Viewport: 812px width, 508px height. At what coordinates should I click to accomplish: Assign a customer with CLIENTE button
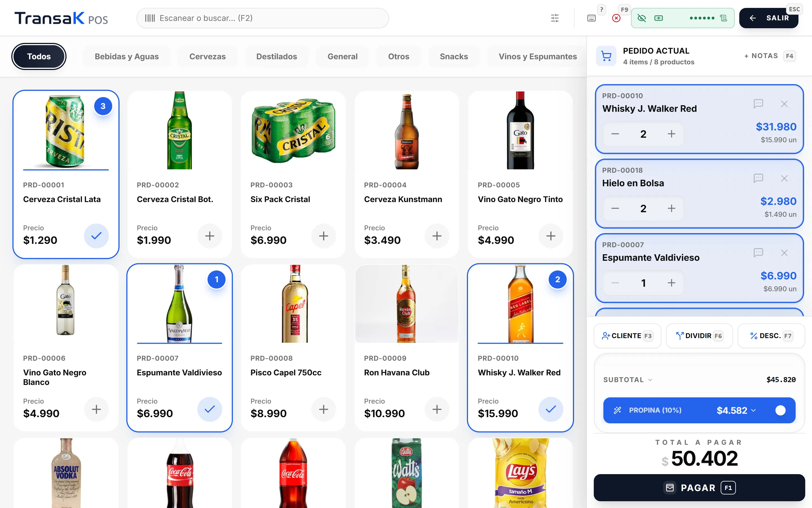(627, 336)
